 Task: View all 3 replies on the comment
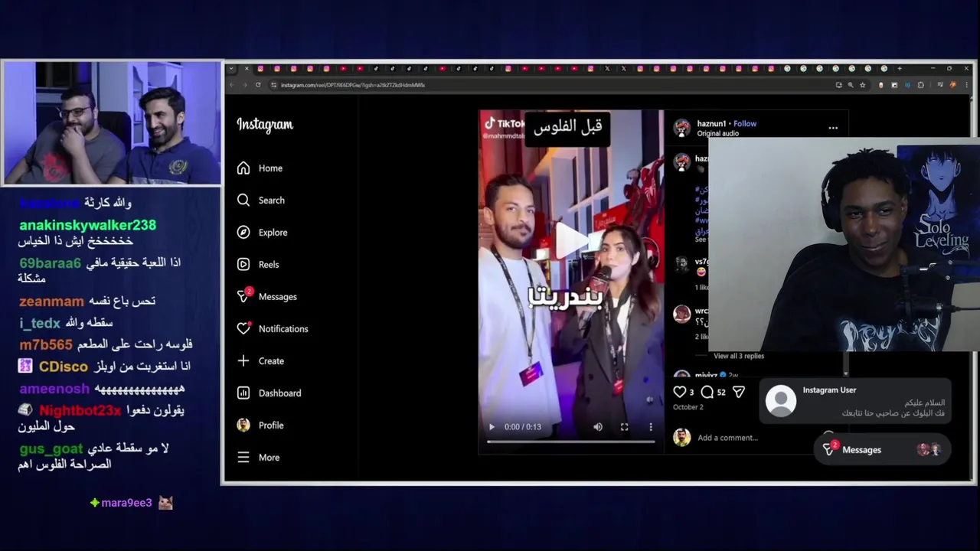[x=739, y=356]
